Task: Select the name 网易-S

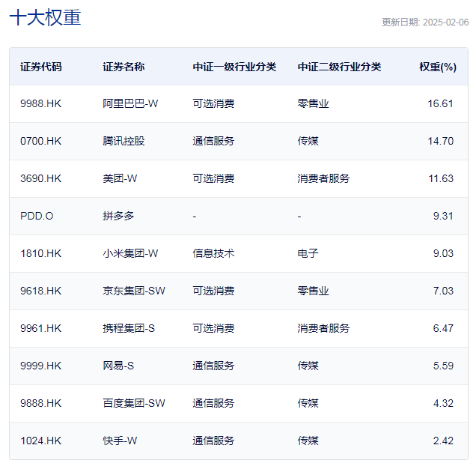Action: pyautogui.click(x=118, y=366)
